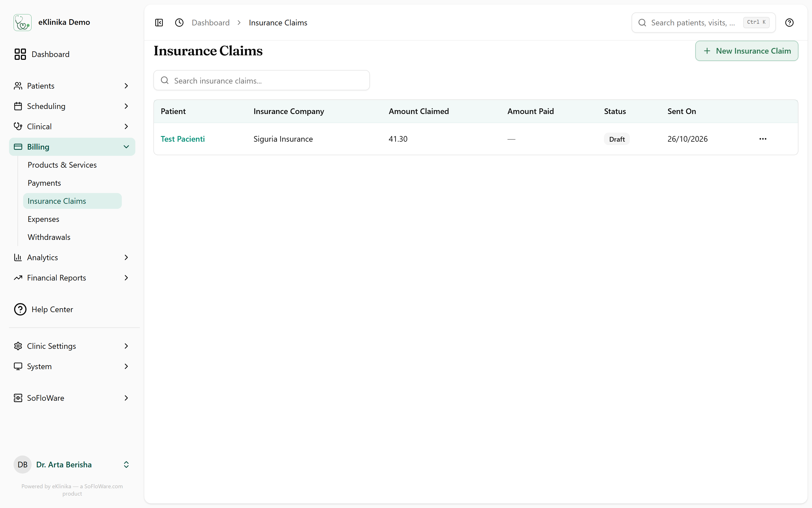Click the Siguria Insurance cell
812x508 pixels.
[x=283, y=139]
